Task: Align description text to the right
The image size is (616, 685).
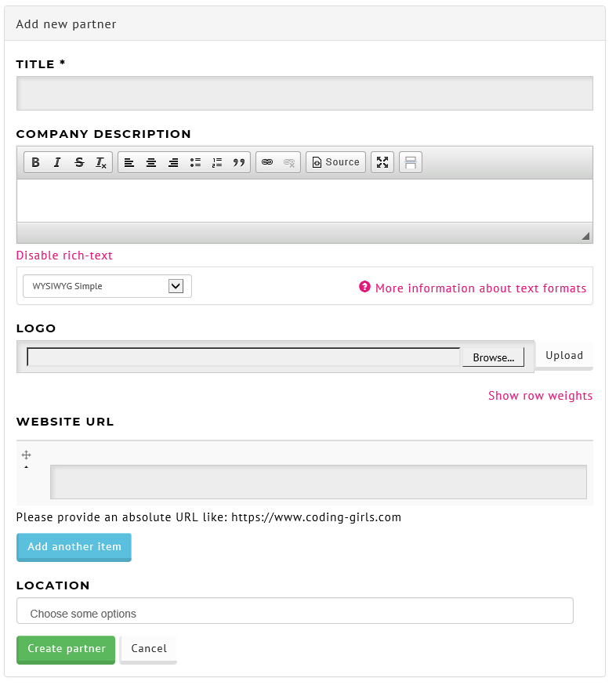Action: click(x=173, y=162)
